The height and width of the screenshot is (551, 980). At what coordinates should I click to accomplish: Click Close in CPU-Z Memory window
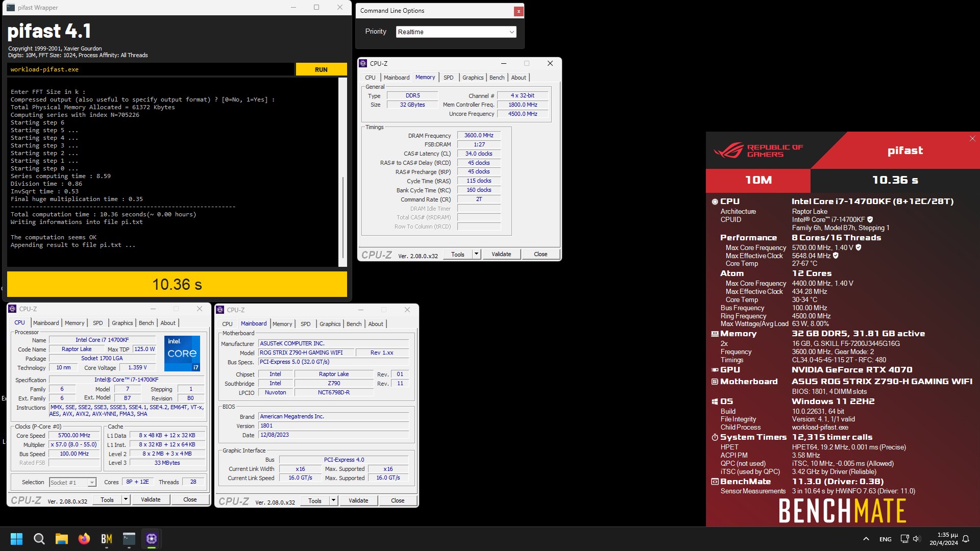tap(541, 254)
